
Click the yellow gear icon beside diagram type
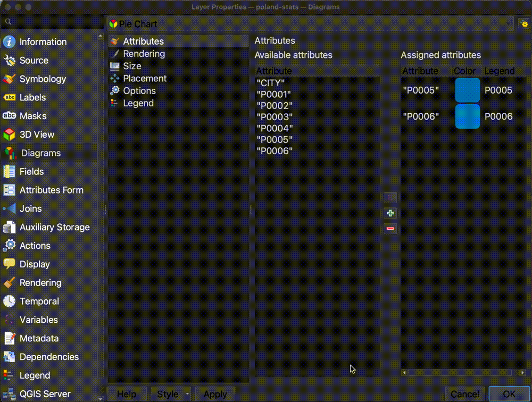pos(525,24)
